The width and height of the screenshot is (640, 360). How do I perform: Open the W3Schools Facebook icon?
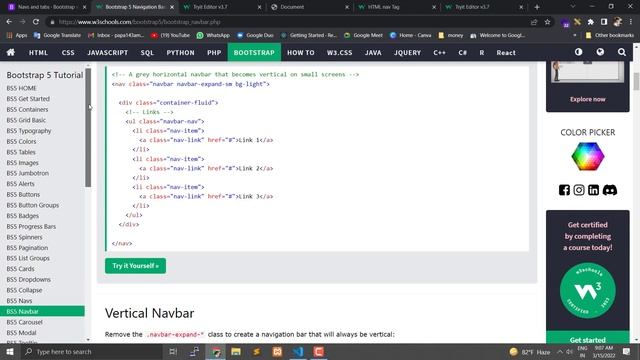tap(564, 190)
